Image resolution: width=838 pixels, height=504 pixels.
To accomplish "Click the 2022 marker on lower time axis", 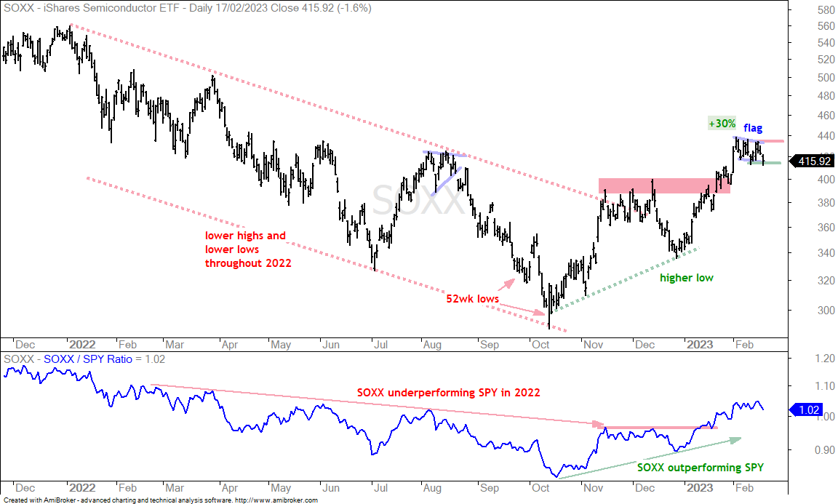I will click(81, 488).
